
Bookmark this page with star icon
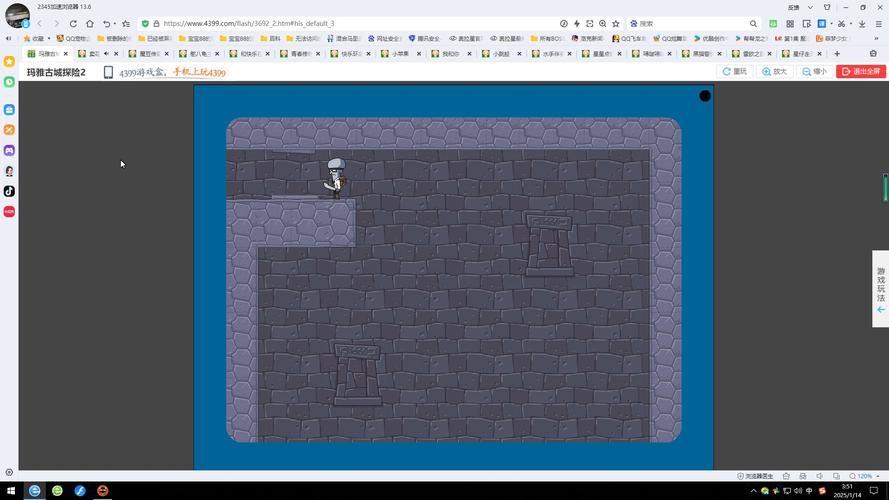[x=616, y=24]
